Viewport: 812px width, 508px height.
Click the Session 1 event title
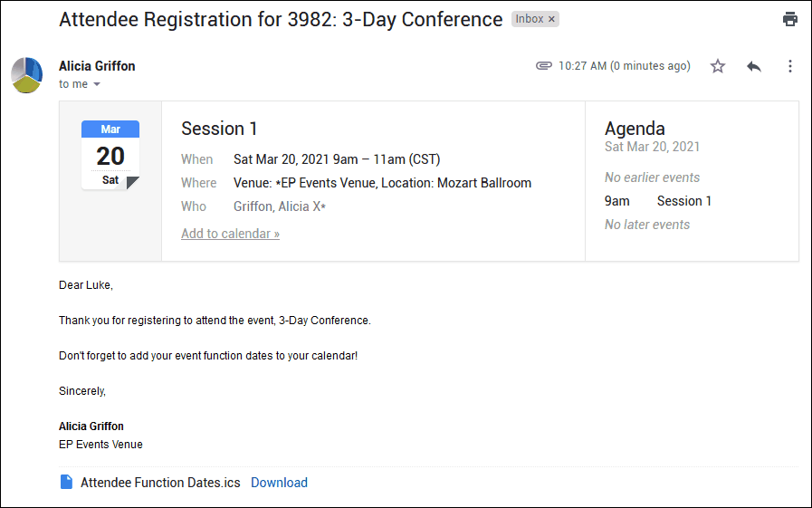tap(219, 129)
